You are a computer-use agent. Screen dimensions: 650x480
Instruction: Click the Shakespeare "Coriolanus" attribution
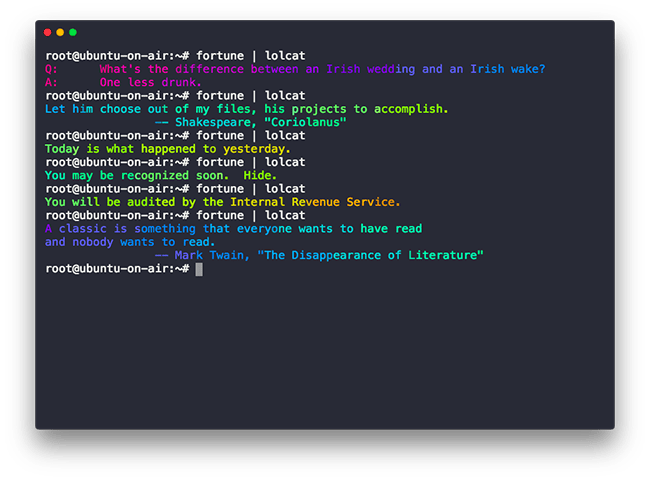pos(250,122)
